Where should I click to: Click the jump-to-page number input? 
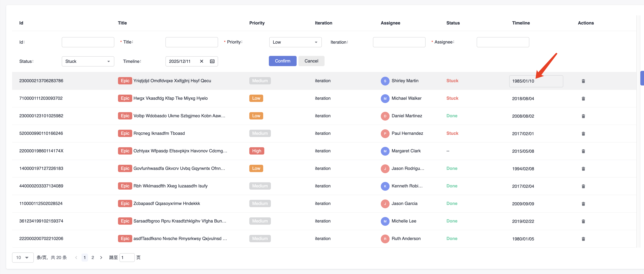(127, 258)
